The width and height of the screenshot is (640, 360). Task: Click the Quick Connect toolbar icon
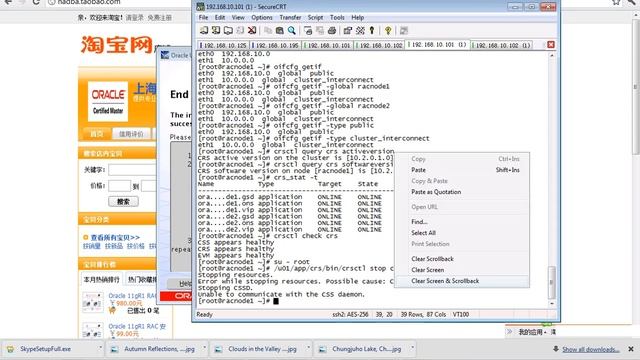[x=216, y=30]
